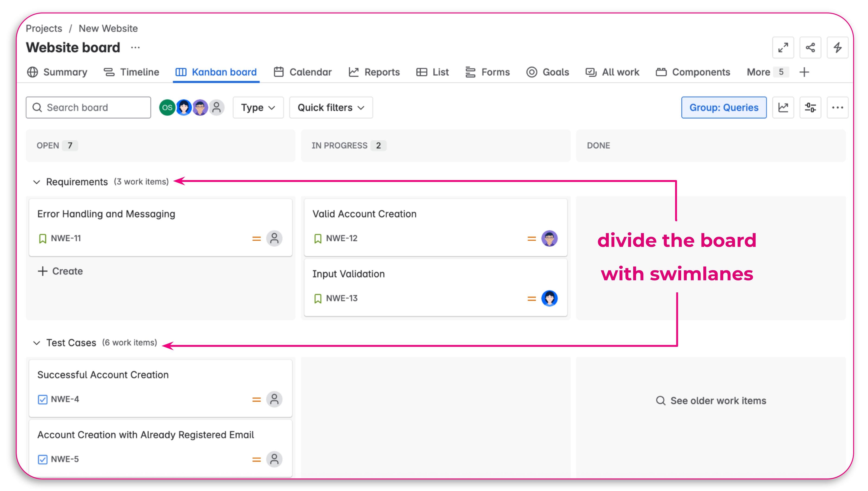The width and height of the screenshot is (868, 491).
Task: Click Create under Error Handling card
Action: pyautogui.click(x=60, y=271)
